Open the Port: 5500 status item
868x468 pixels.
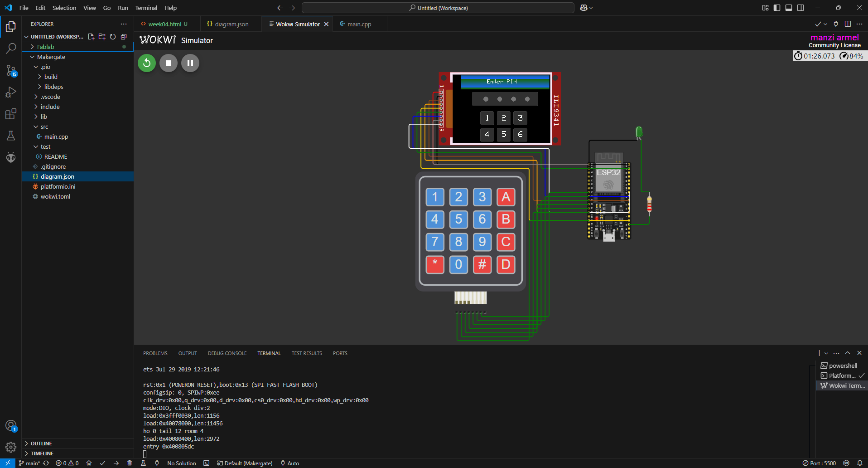819,463
